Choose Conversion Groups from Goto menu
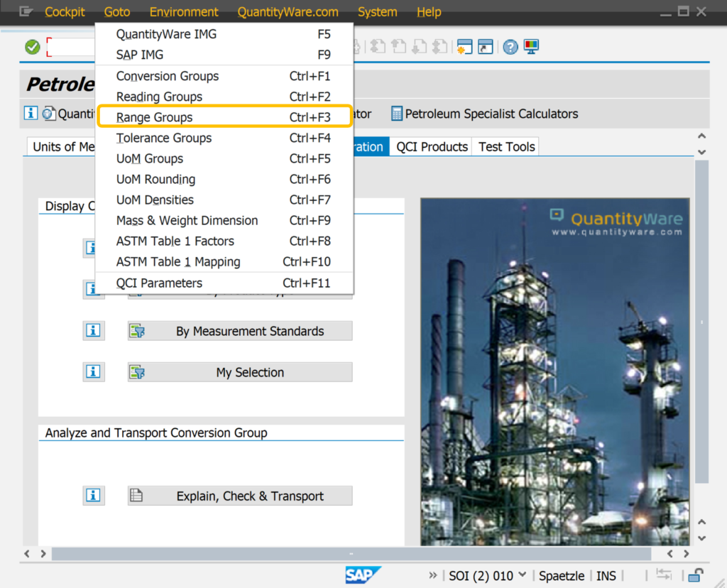727x588 pixels. 224,76
